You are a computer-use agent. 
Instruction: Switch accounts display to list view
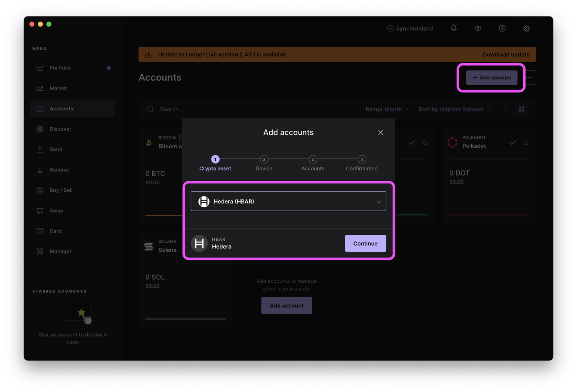(506, 109)
